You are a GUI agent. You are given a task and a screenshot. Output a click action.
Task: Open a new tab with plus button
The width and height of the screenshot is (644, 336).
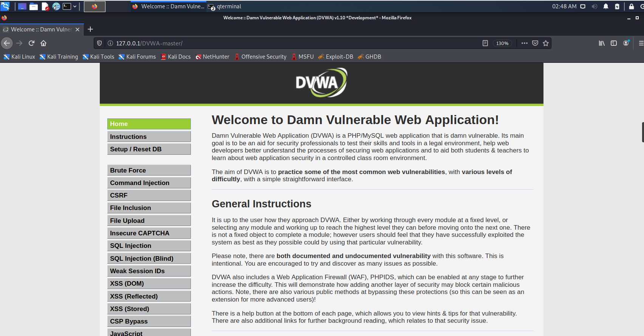click(x=90, y=29)
